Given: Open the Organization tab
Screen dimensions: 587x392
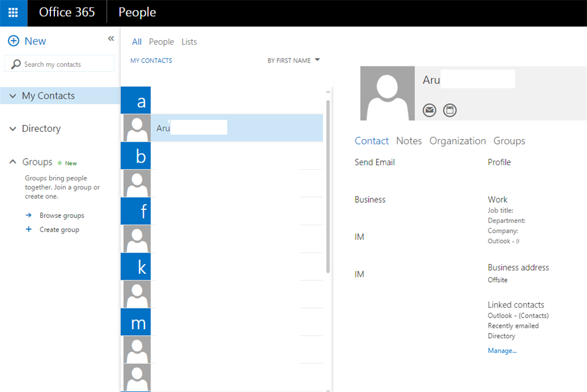Looking at the screenshot, I should 457,141.
